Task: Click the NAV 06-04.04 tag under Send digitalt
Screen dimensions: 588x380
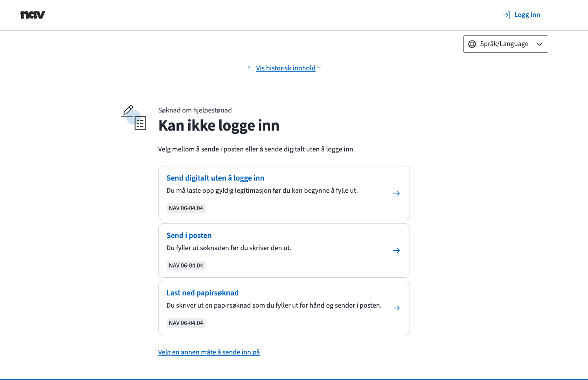Action: point(186,208)
